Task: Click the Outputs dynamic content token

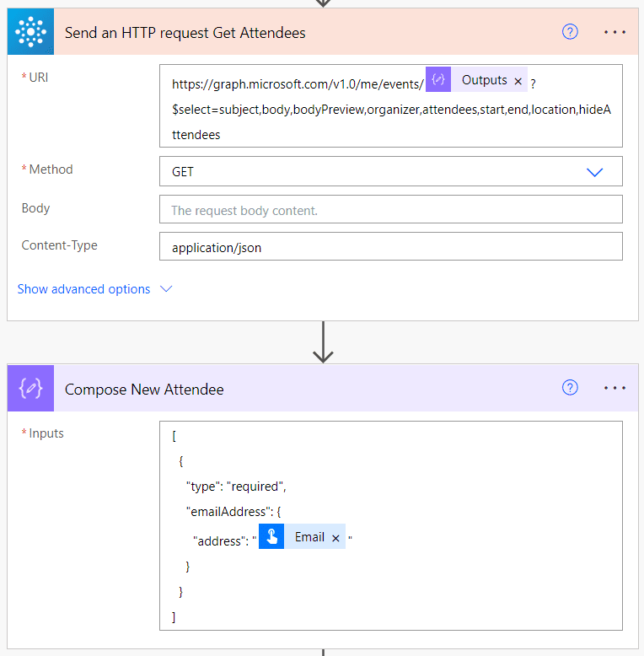Action: [x=484, y=81]
